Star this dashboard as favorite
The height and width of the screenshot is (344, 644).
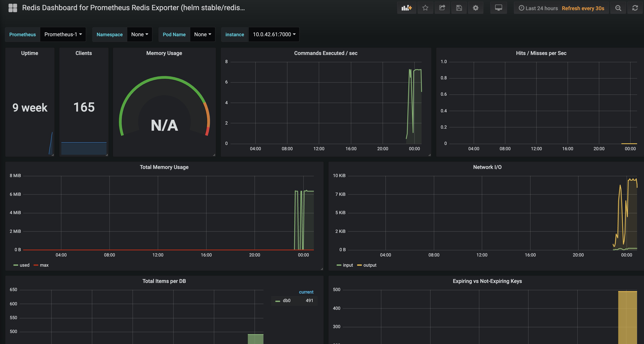click(425, 8)
